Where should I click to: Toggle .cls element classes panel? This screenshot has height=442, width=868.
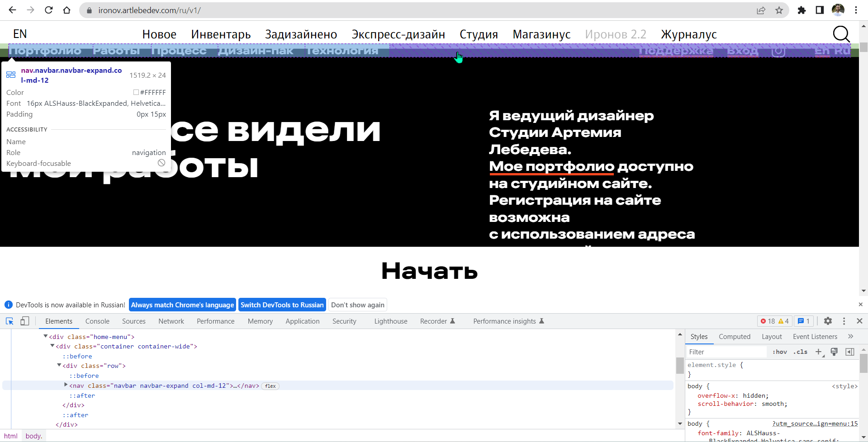point(800,352)
